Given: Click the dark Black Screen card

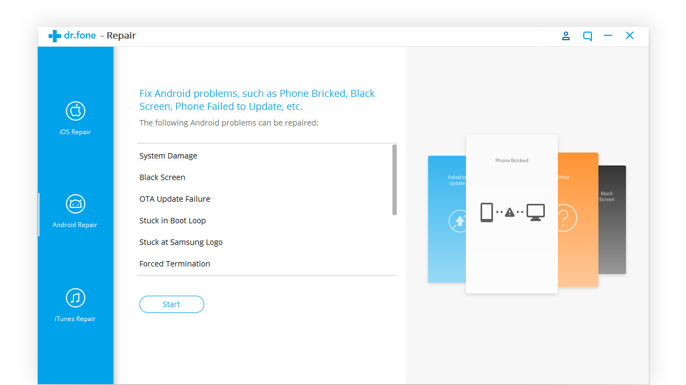Looking at the screenshot, I should [612, 220].
